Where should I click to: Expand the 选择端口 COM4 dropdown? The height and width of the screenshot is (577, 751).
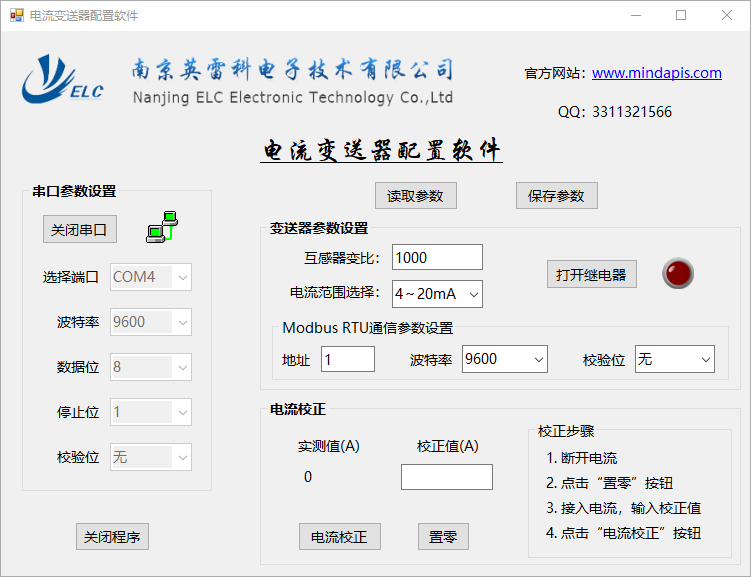click(151, 277)
